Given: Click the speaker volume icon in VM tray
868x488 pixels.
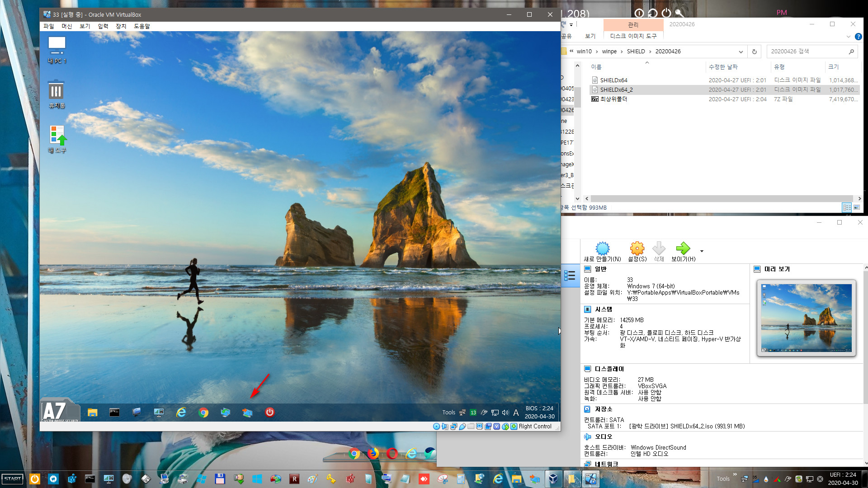Looking at the screenshot, I should (505, 413).
